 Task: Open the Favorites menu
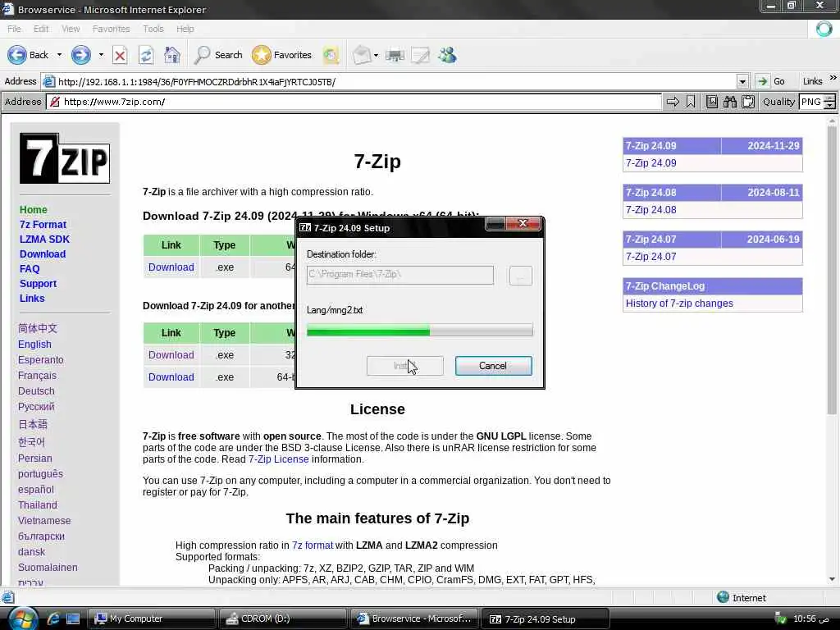point(111,29)
